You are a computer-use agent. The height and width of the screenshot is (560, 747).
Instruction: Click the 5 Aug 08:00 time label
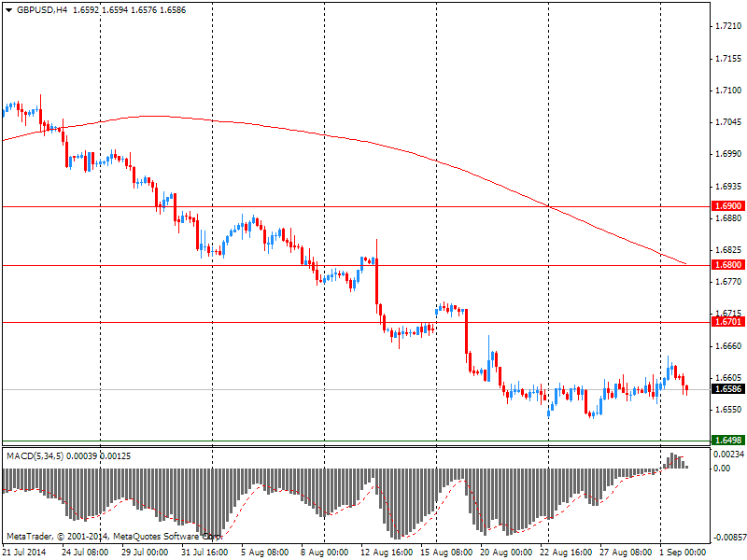pyautogui.click(x=265, y=553)
